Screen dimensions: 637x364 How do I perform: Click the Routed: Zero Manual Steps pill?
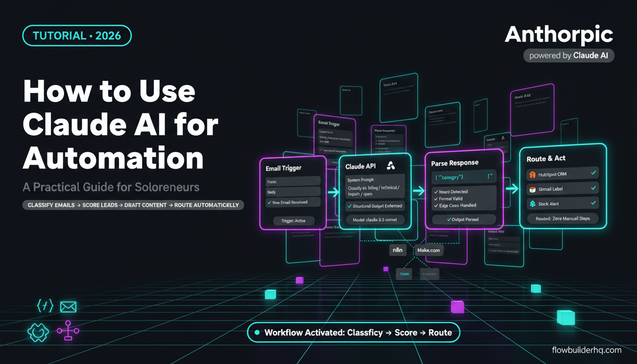(563, 219)
